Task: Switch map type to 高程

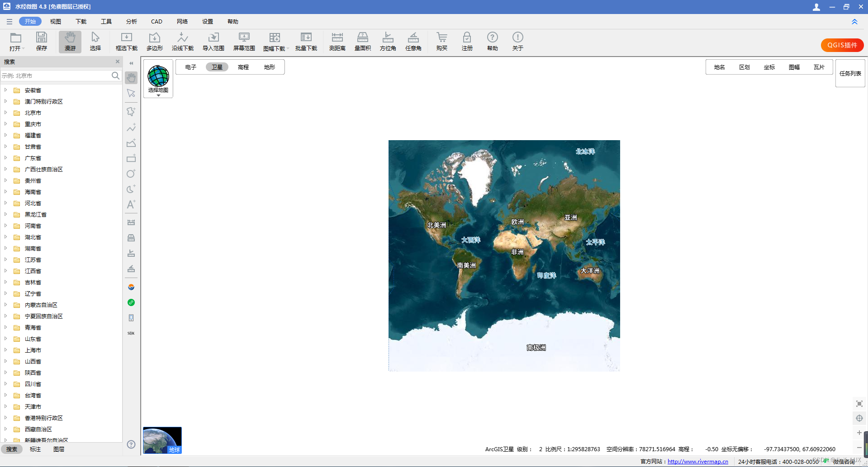Action: click(x=243, y=67)
